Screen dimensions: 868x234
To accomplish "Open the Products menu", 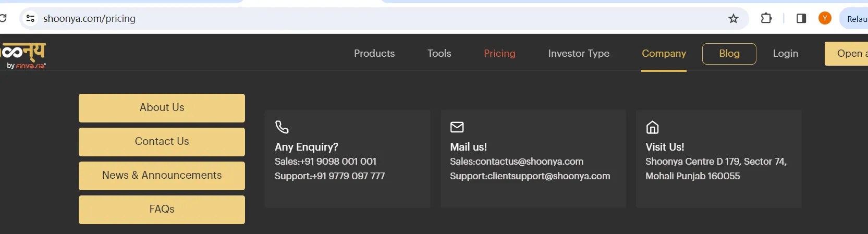I will click(374, 53).
